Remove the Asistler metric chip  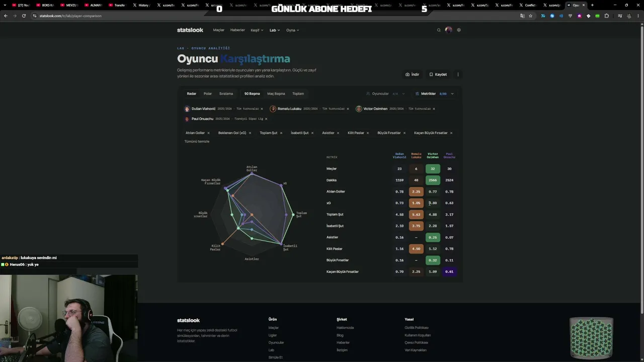[x=338, y=133]
